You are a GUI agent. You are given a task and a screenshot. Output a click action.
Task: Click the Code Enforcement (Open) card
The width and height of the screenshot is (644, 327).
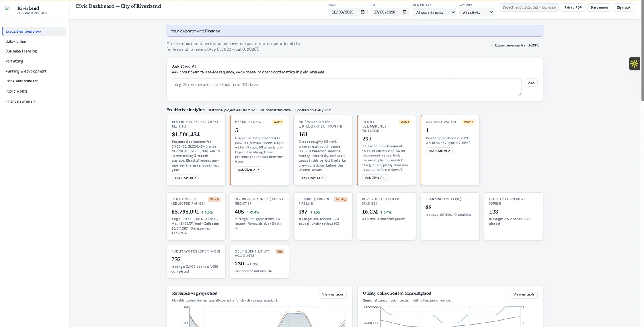pos(514,216)
